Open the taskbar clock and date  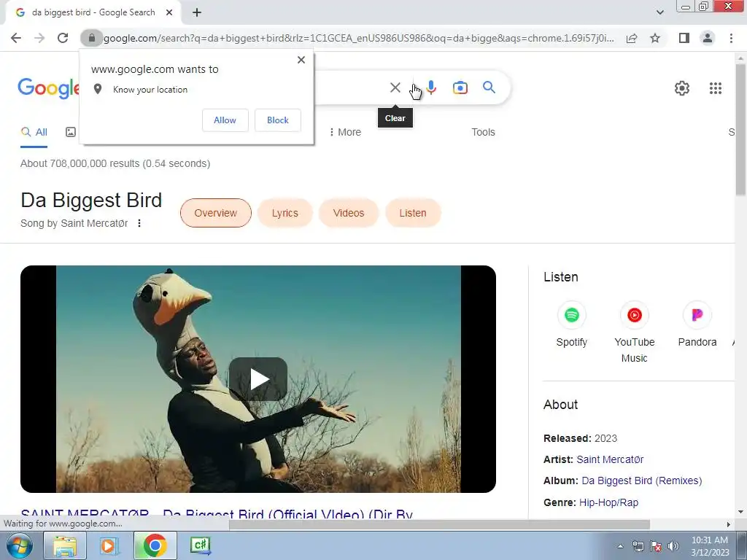pyautogui.click(x=710, y=546)
